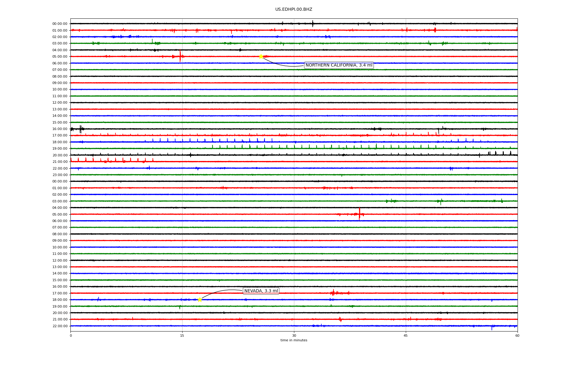Click the NORTHERN CALIFORNIA, 3.4 ml annotation box

[339, 65]
